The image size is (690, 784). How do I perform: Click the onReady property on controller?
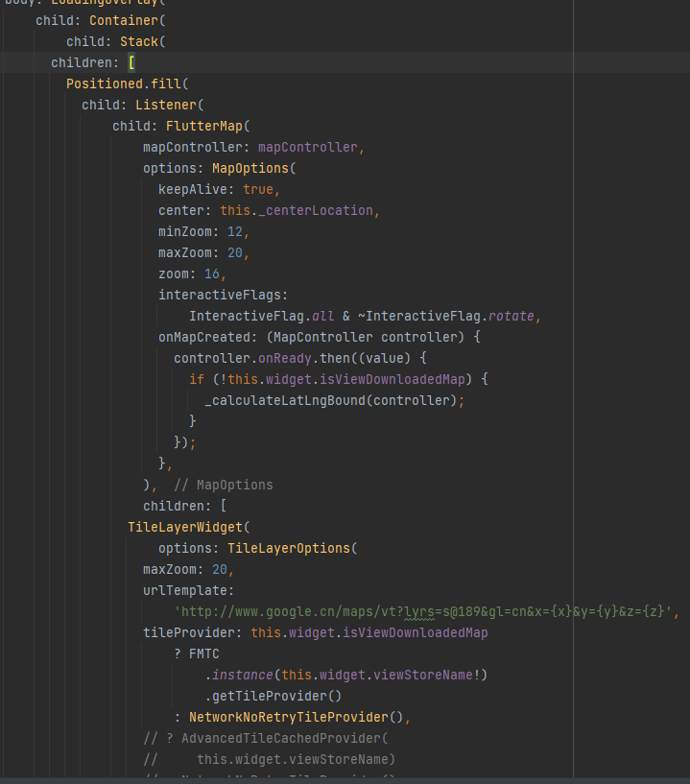[285, 359]
